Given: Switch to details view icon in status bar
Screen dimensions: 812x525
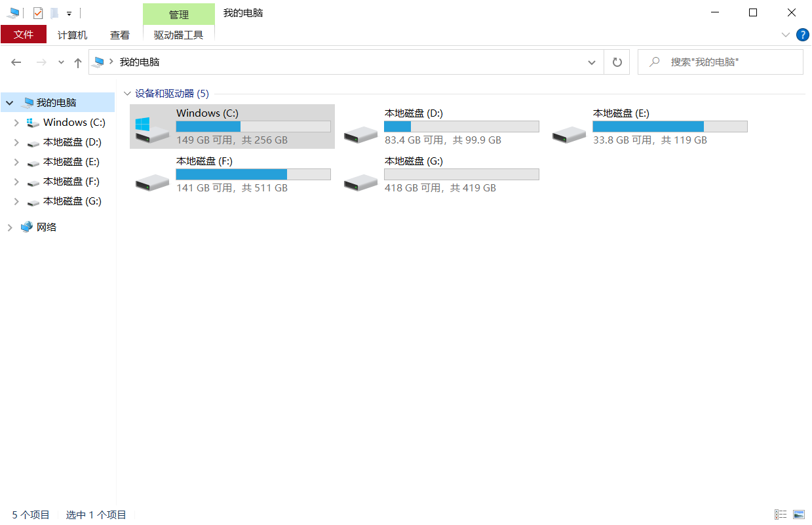Looking at the screenshot, I should coord(781,515).
